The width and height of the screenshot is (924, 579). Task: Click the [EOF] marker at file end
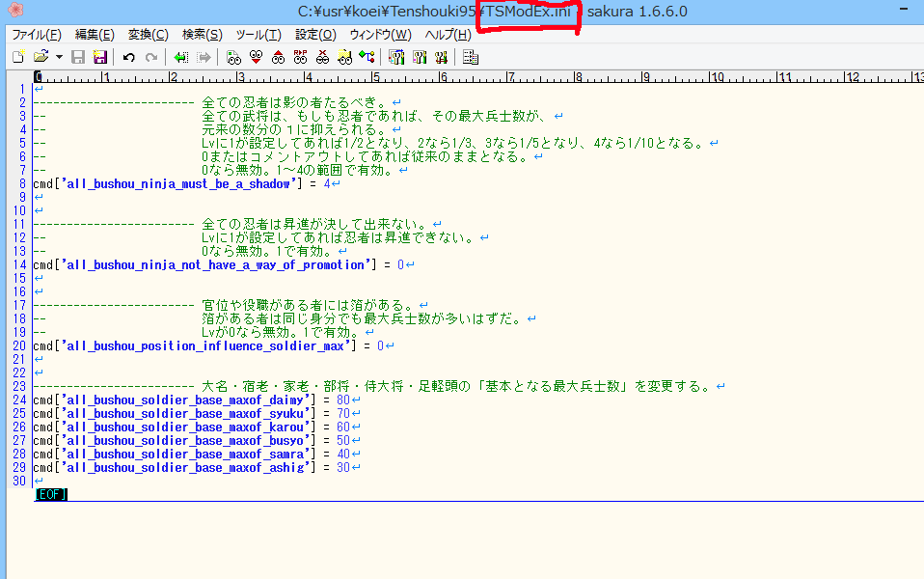(x=51, y=494)
